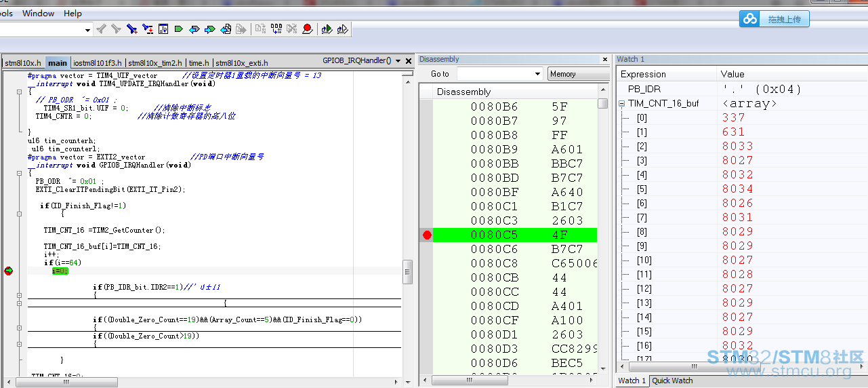Click the Go To function page icon

163,29
